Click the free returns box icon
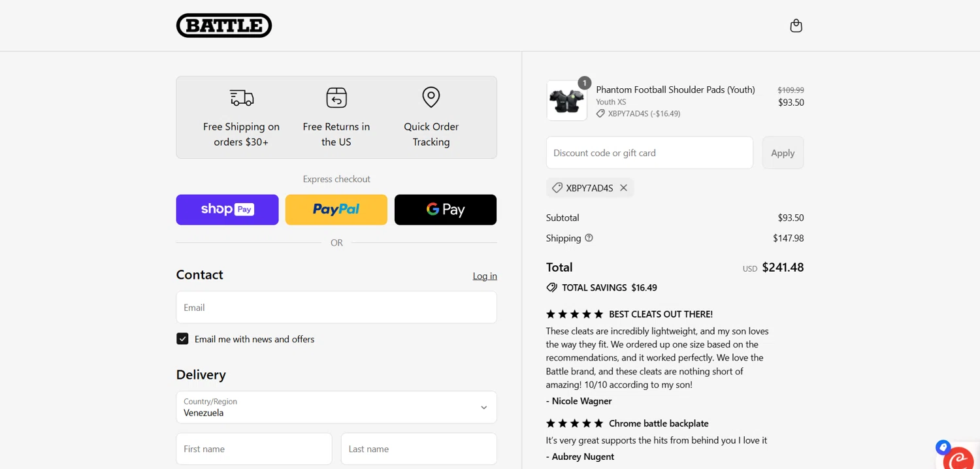980x469 pixels. 336,98
